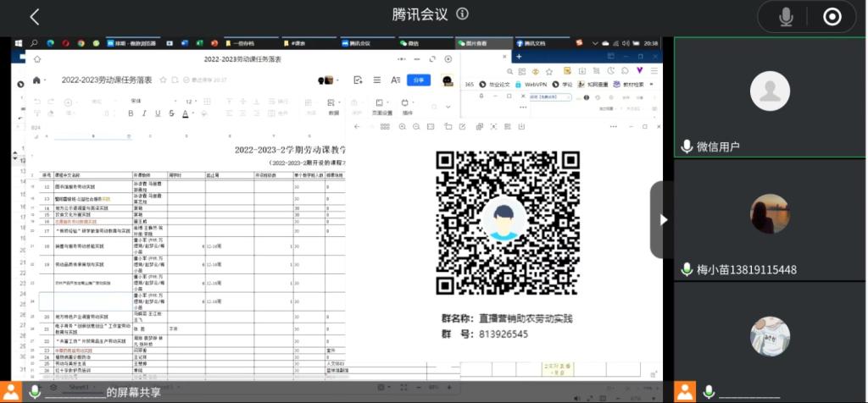Open Chrome from the shared taskbar
The width and height of the screenshot is (868, 403).
tap(81, 43)
